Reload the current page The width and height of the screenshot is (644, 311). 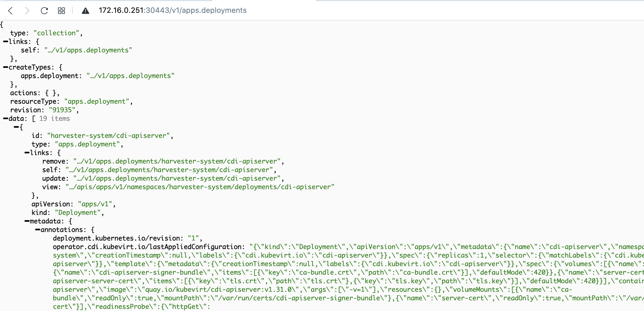pyautogui.click(x=44, y=11)
